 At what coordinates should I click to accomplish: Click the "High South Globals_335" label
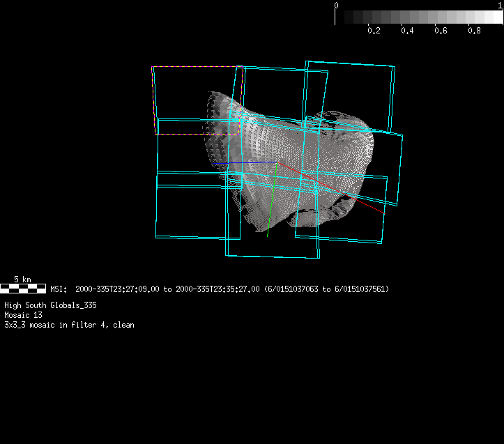(50, 306)
